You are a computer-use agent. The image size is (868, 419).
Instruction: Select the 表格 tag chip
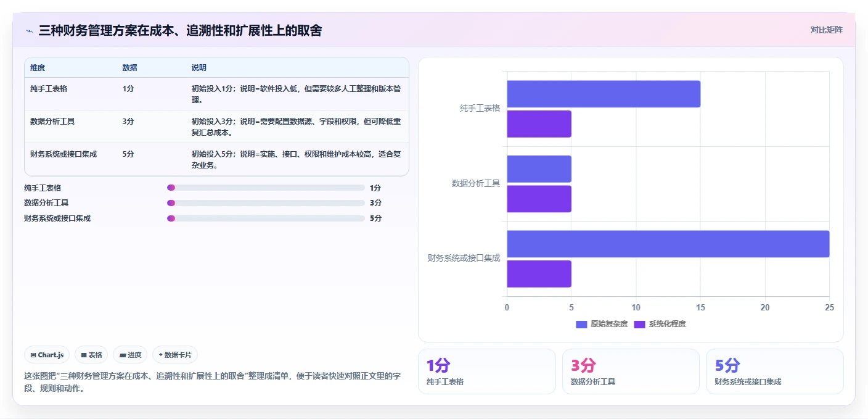pos(91,355)
